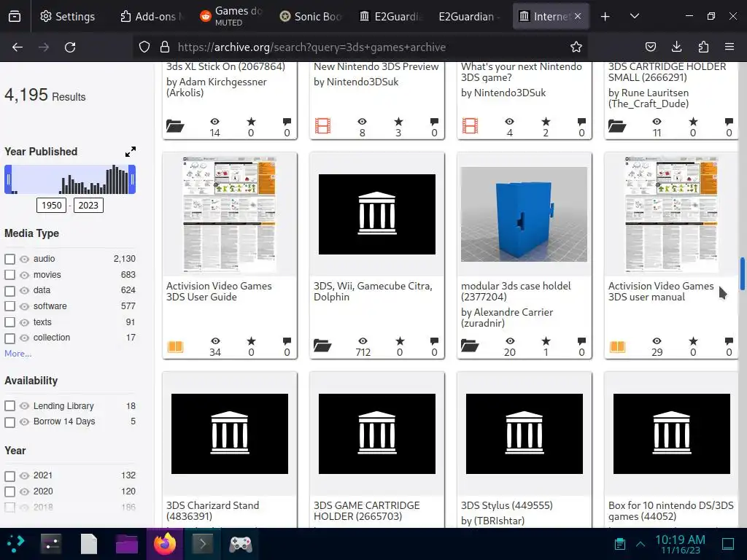This screenshot has width=747, height=560.
Task: Switch to the Settings tab
Action: tap(68, 17)
